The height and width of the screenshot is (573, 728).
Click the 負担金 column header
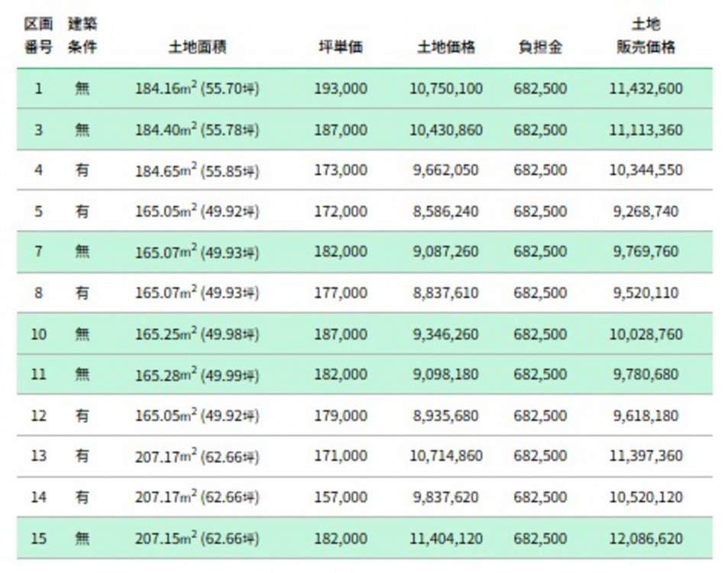(x=540, y=47)
